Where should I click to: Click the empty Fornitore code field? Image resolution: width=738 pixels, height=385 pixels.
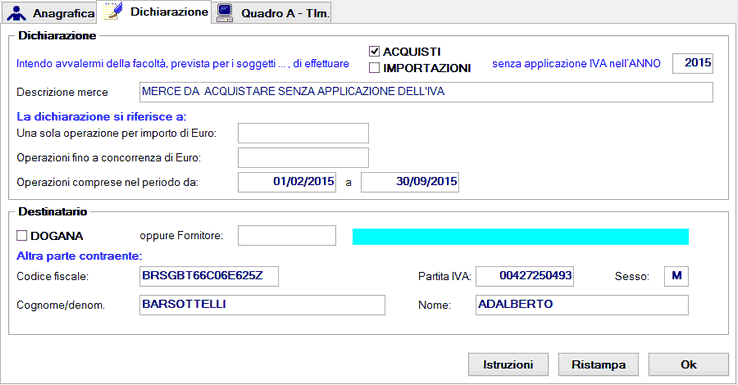[x=287, y=235]
